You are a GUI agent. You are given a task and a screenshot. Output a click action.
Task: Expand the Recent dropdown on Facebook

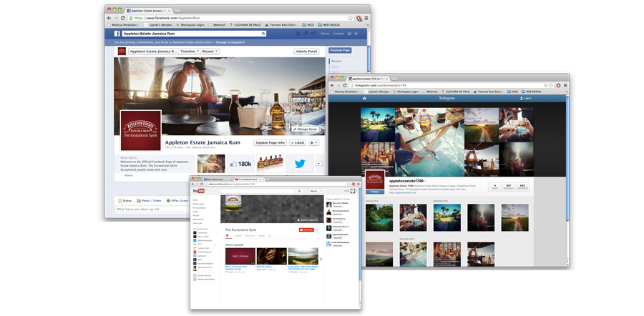click(x=210, y=51)
